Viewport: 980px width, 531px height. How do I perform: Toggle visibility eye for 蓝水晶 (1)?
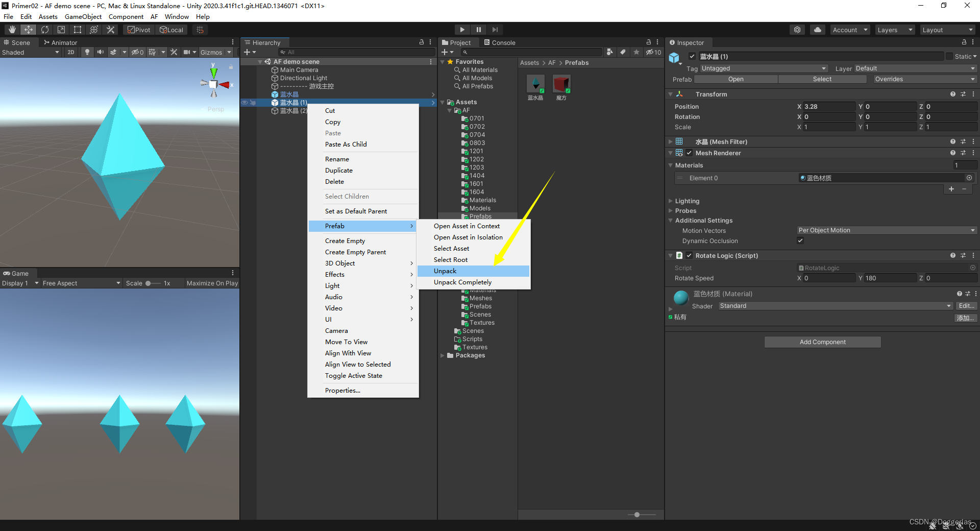coord(244,103)
